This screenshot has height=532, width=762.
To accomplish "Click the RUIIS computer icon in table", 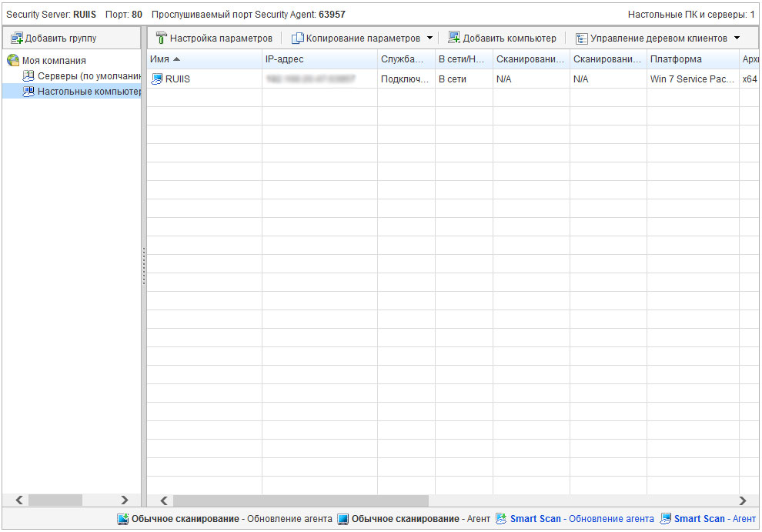I will click(x=157, y=79).
